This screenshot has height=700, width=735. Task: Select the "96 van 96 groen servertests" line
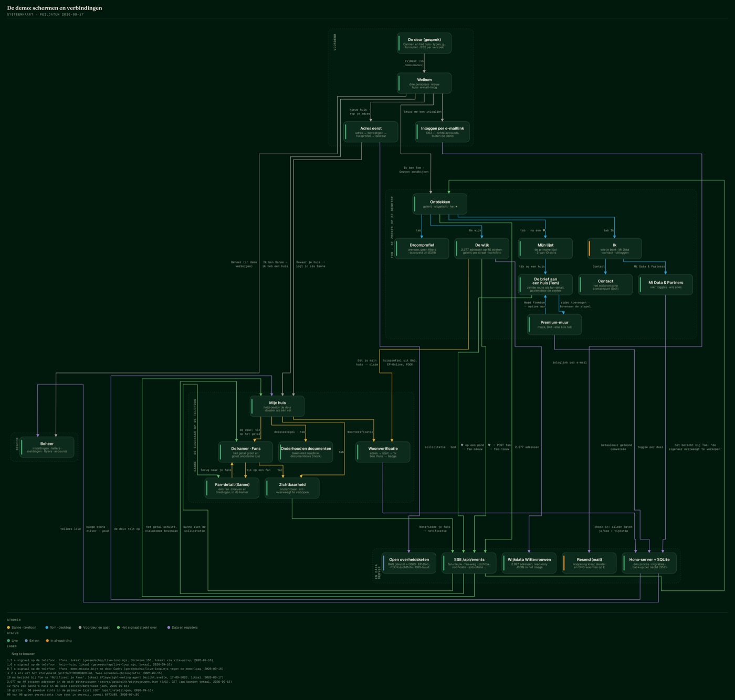(x=73, y=694)
